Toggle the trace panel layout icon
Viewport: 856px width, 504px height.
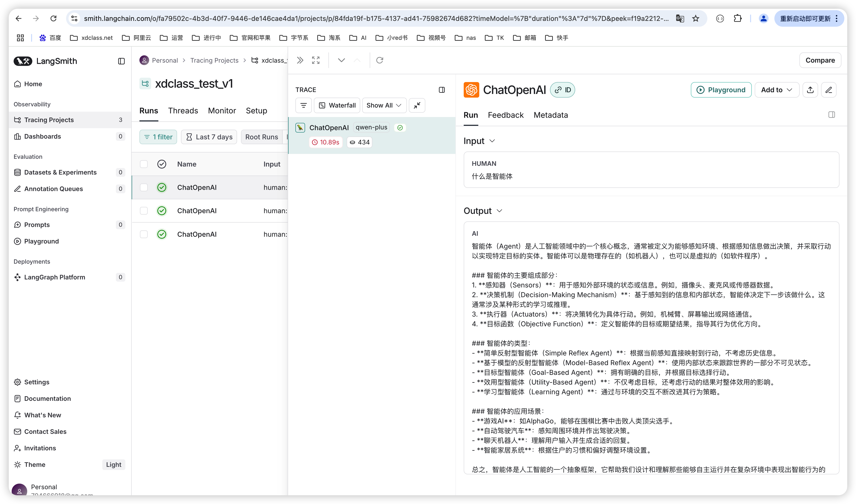(442, 90)
